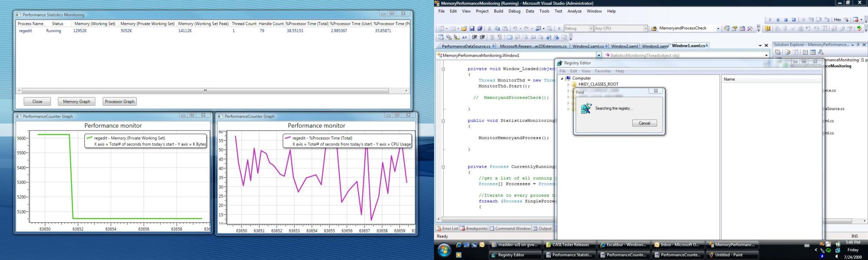
Task: Open the Build menu in Visual Studio
Action: [499, 11]
